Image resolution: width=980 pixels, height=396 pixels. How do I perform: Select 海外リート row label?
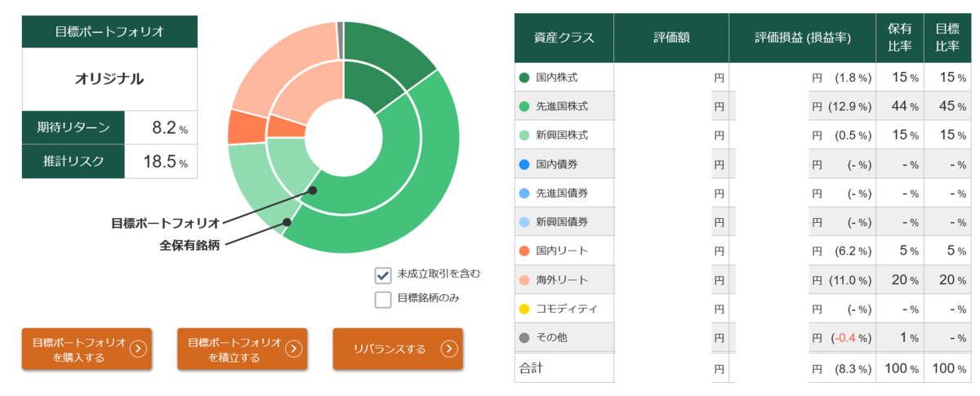point(562,280)
